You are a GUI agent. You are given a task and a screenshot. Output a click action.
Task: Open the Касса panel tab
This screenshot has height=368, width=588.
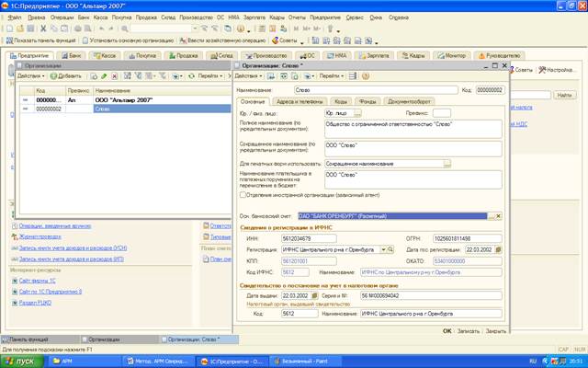pyautogui.click(x=105, y=55)
